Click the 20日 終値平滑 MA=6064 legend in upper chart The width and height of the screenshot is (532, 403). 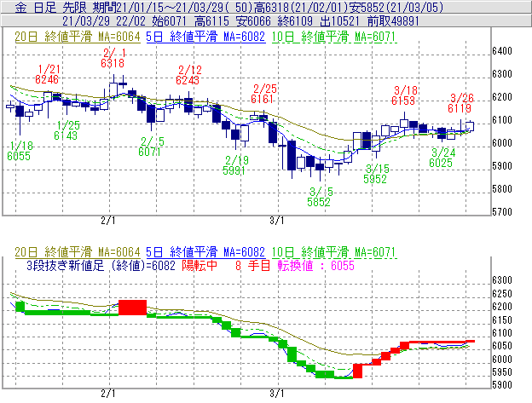click(78, 37)
